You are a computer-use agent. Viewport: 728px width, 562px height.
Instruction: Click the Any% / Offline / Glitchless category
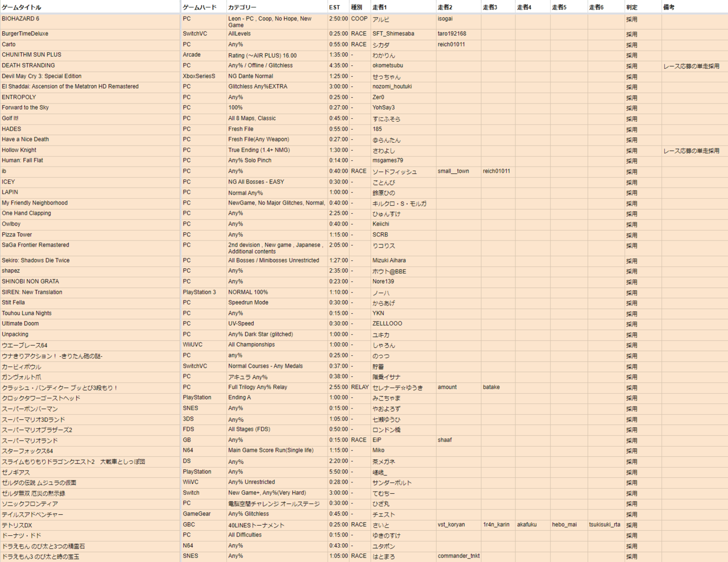pos(277,66)
